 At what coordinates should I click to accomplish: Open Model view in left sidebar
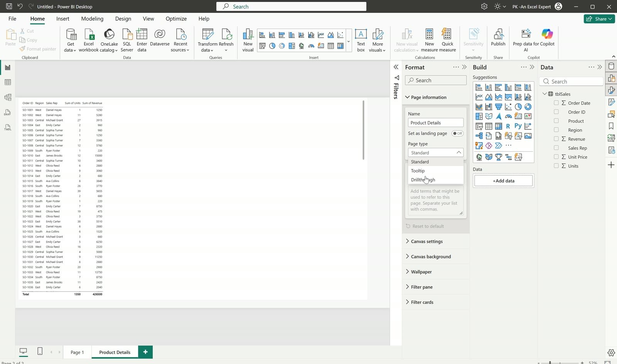click(8, 97)
